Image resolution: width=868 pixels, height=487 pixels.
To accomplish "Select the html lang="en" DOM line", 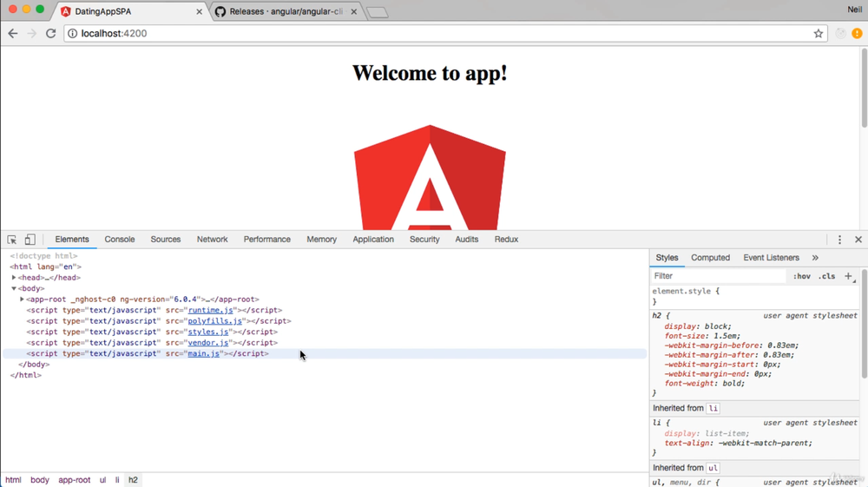I will click(x=45, y=267).
